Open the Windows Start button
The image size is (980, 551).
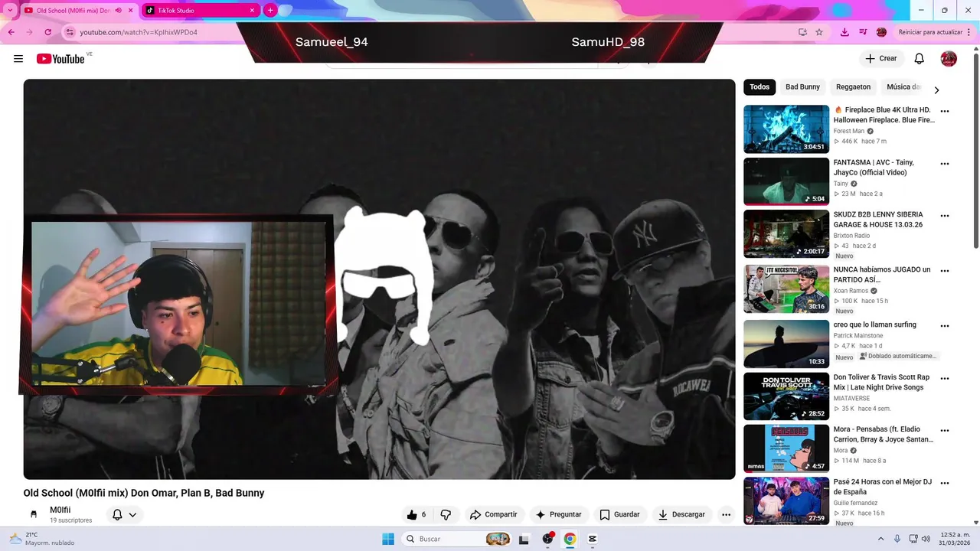(x=388, y=539)
